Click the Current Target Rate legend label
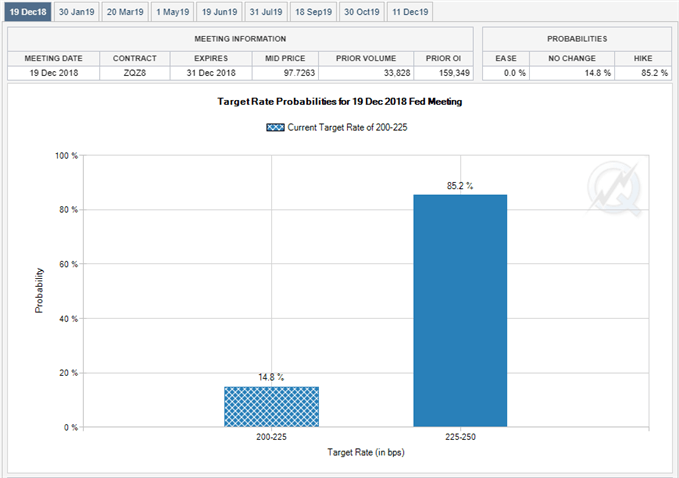This screenshot has height=478, width=679. point(347,127)
